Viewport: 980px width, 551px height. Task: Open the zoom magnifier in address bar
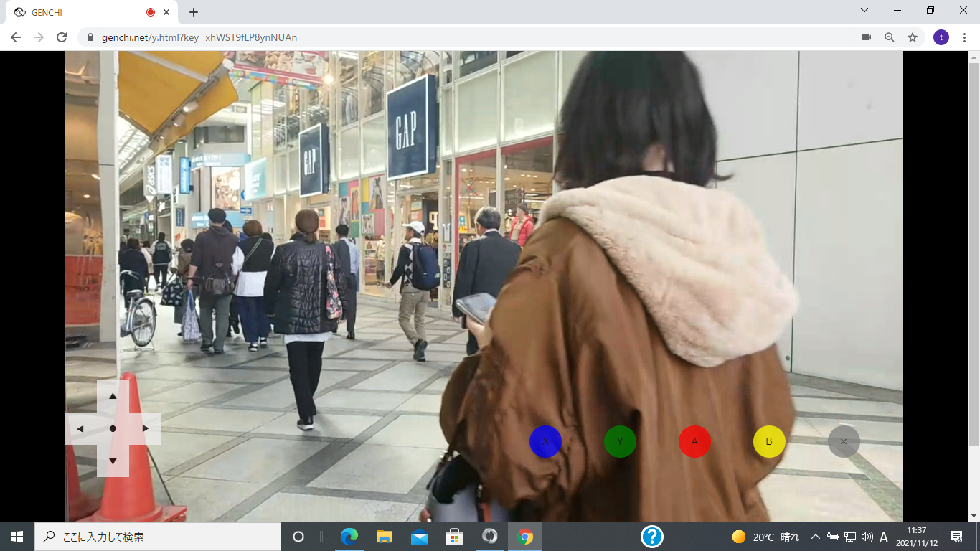pyautogui.click(x=890, y=37)
